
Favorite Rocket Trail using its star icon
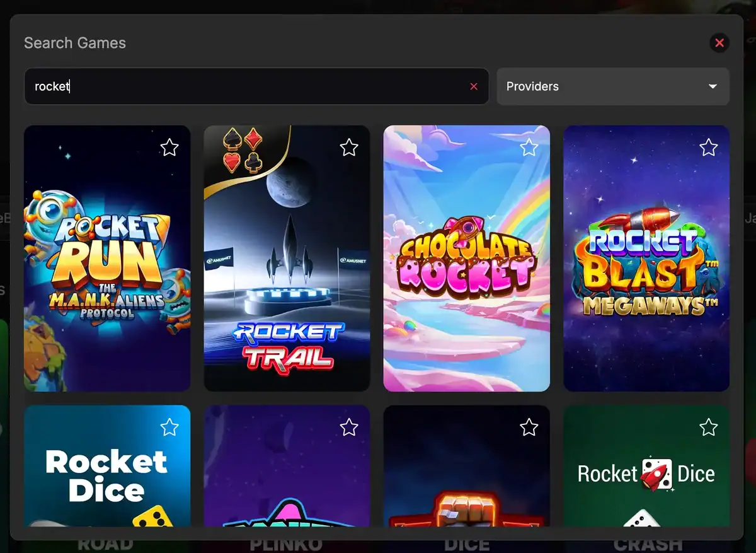click(349, 148)
